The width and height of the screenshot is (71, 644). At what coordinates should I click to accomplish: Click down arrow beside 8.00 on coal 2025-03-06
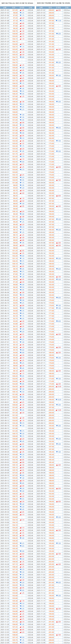point(57,127)
